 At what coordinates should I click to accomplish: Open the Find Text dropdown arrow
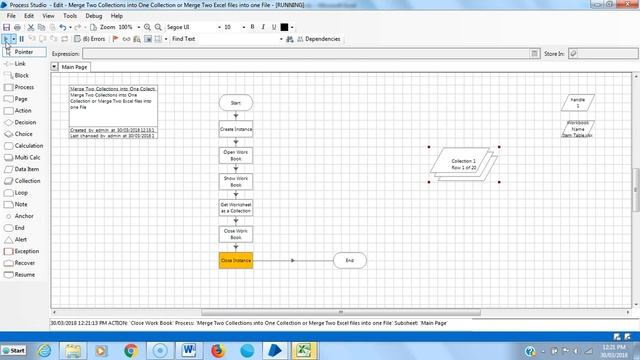coord(281,39)
